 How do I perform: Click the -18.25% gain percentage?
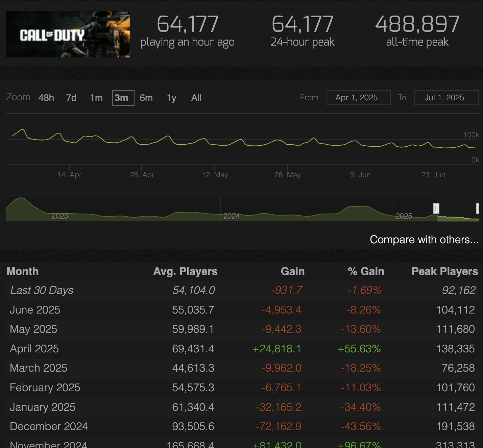pos(361,368)
